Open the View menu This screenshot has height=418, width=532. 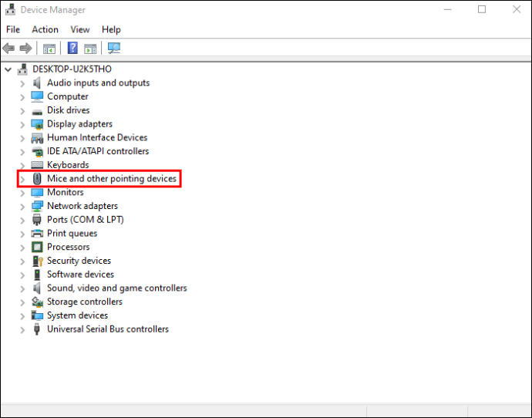point(80,29)
